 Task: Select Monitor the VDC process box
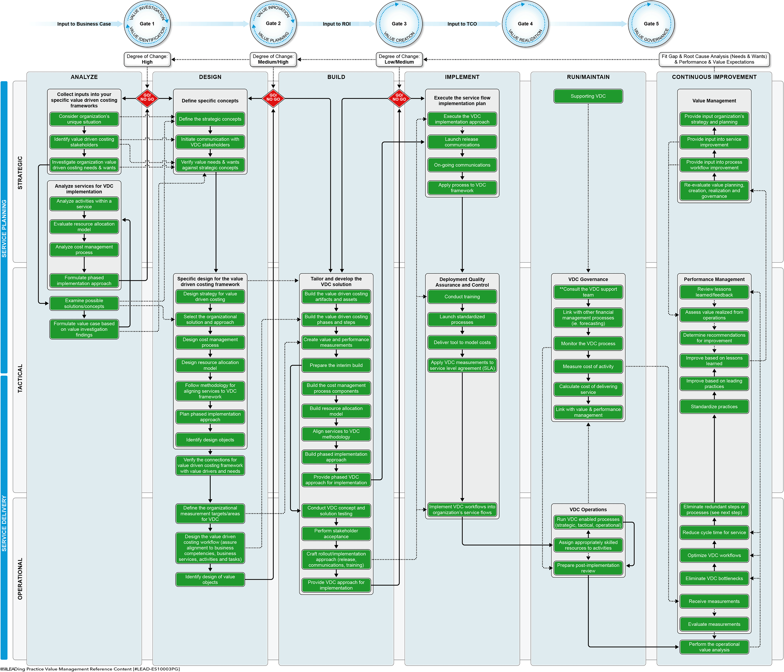click(588, 344)
